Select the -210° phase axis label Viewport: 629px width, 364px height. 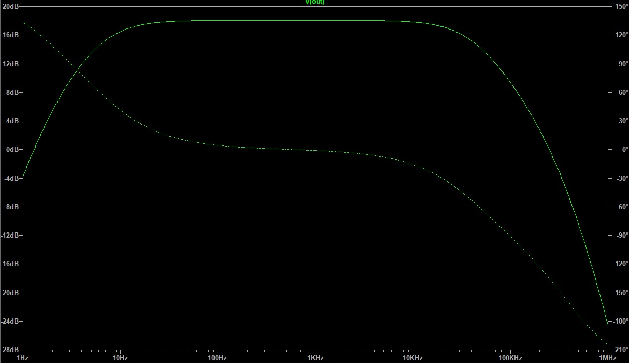[x=621, y=350]
